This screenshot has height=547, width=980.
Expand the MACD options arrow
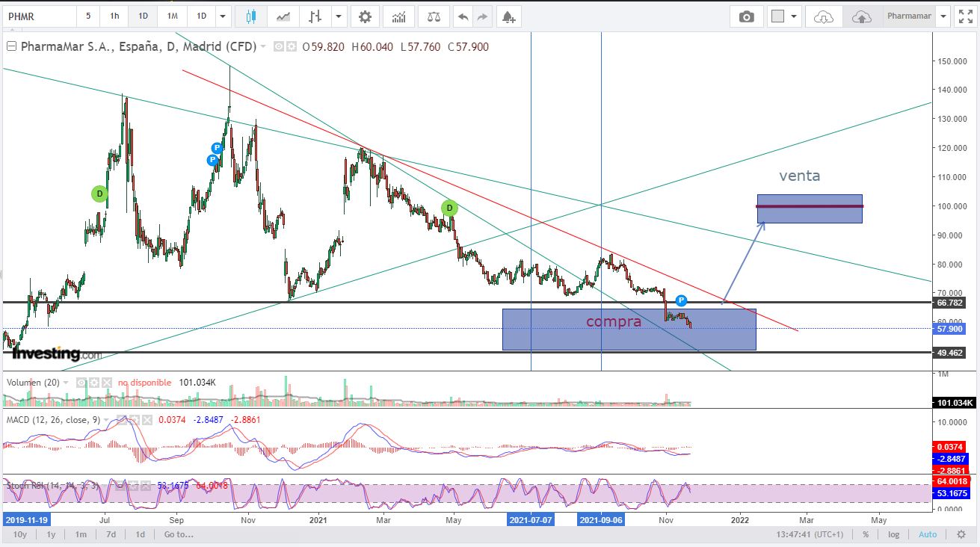[105, 420]
